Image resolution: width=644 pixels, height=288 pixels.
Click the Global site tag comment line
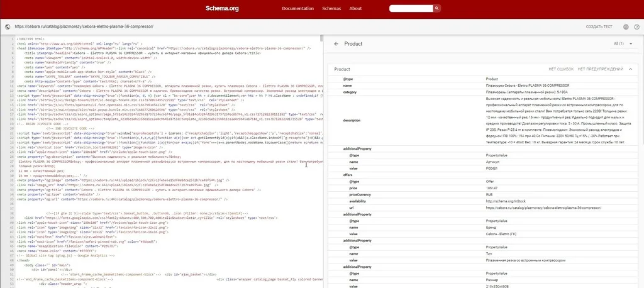click(x=65, y=255)
